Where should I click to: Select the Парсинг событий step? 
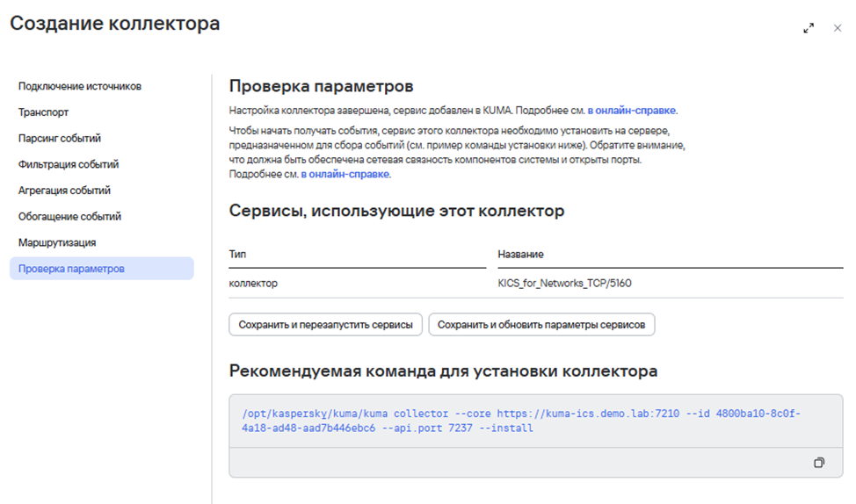click(60, 138)
